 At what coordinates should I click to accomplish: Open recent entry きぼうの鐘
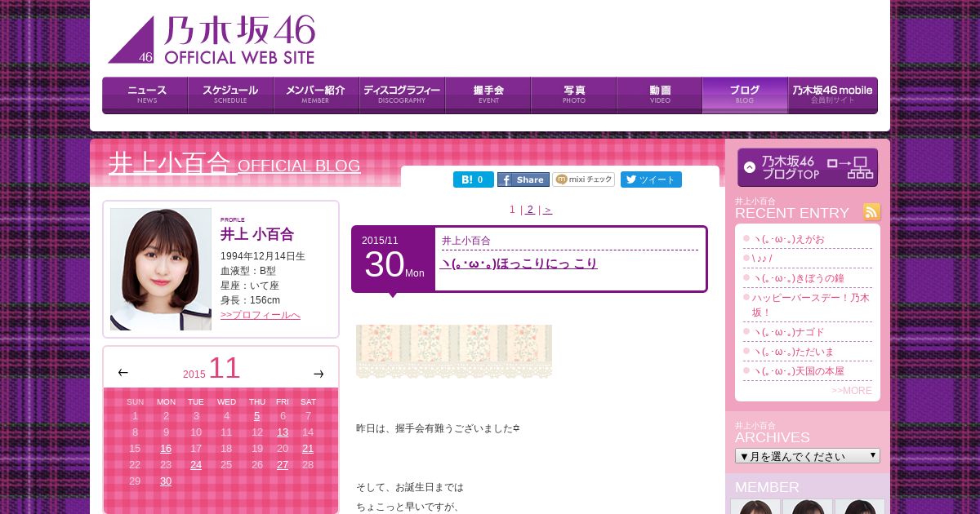coord(798,278)
